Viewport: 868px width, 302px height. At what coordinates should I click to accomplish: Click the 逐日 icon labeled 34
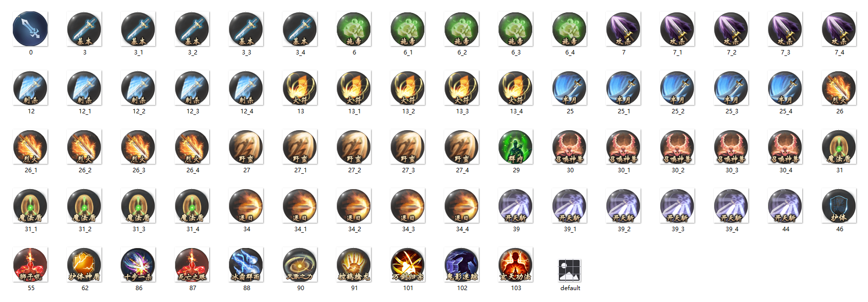click(246, 206)
